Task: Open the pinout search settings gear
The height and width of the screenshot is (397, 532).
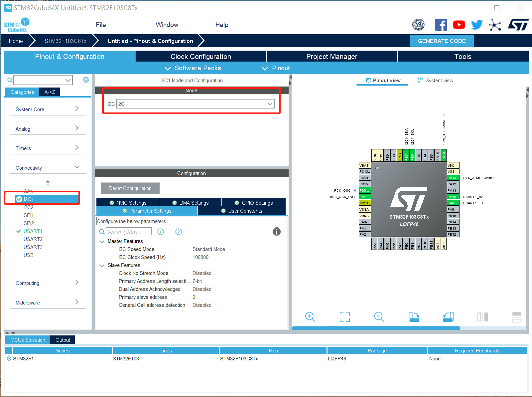Action: point(86,80)
